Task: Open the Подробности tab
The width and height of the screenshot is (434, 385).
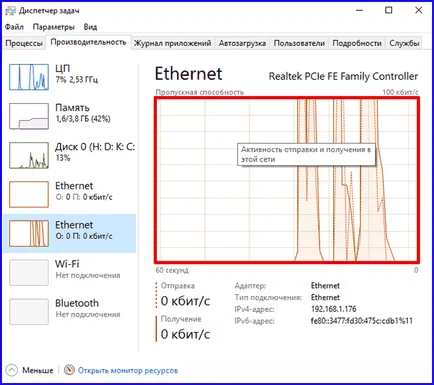Action: 357,43
